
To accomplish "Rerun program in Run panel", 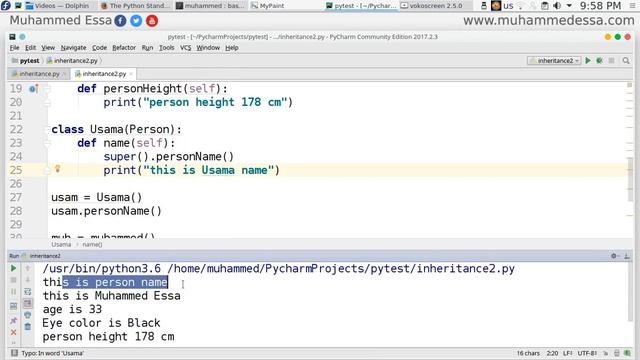I will (x=13, y=268).
